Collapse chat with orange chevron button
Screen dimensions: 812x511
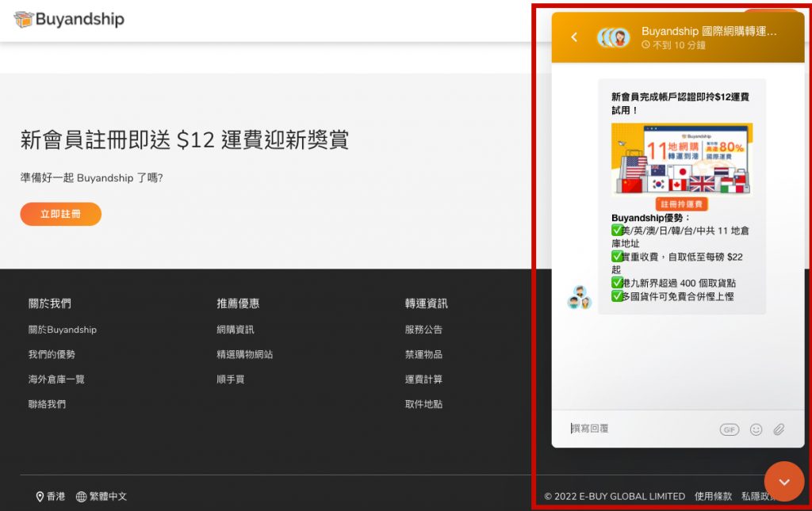click(783, 482)
